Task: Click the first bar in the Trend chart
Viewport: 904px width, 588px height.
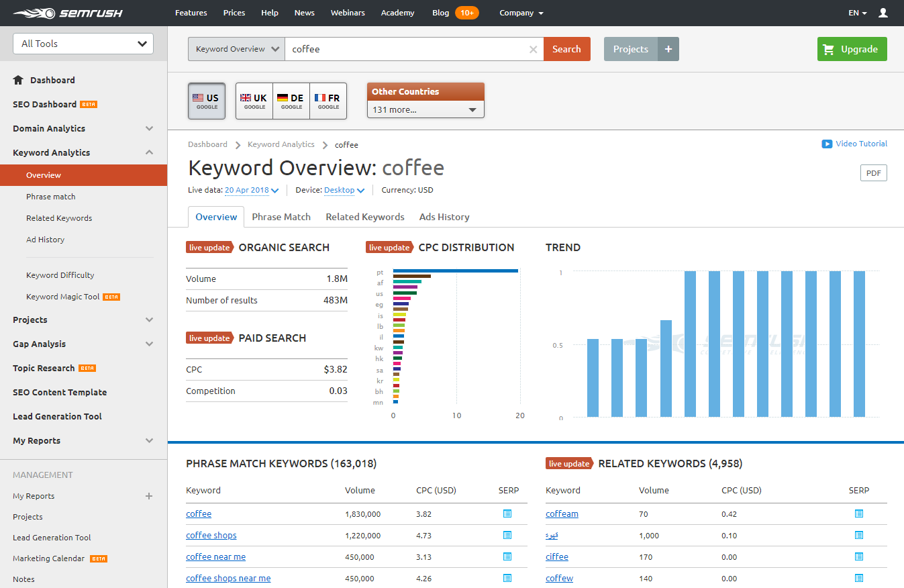Action: [593, 378]
